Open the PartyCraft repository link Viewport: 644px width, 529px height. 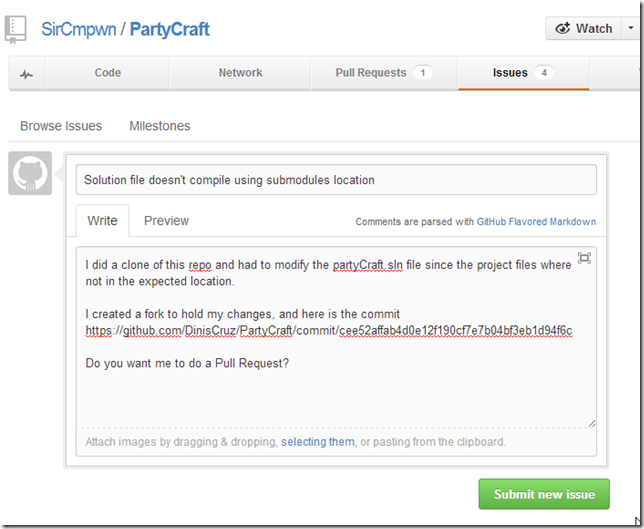170,29
